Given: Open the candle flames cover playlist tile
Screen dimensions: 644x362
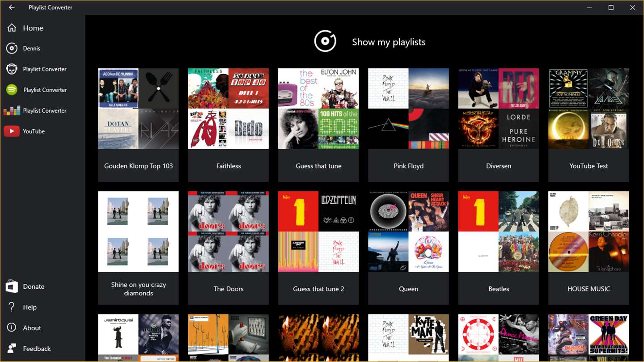Looking at the screenshot, I should click(318, 338).
